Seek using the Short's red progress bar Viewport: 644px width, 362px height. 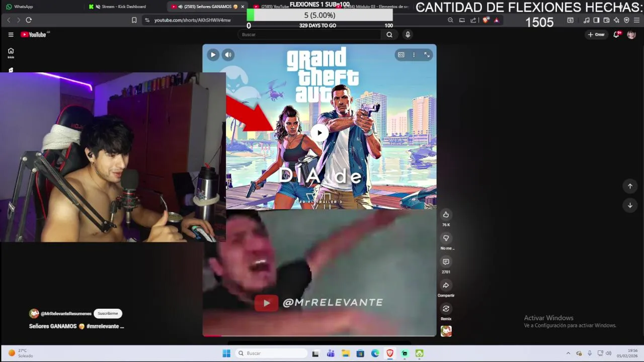click(x=319, y=335)
